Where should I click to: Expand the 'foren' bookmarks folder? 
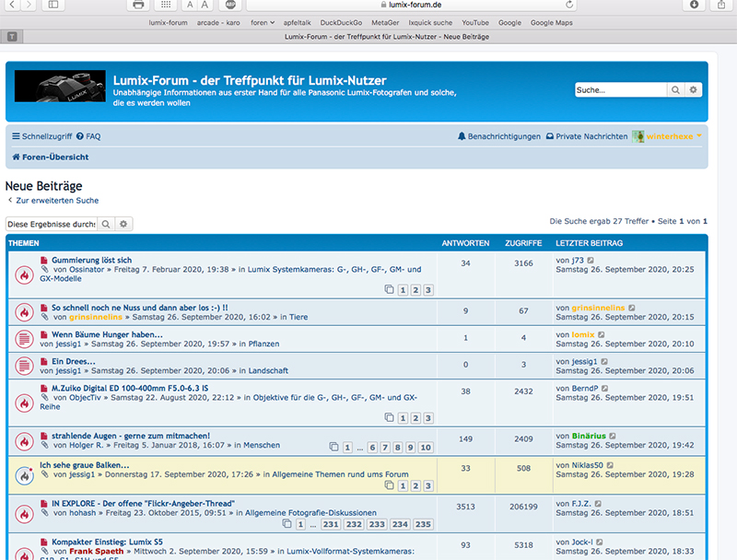tap(262, 22)
